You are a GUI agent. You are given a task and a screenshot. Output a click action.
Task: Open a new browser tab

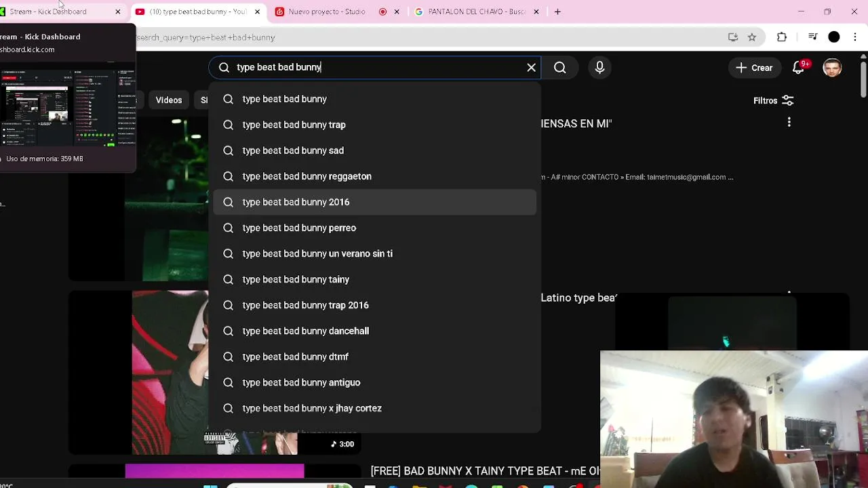pyautogui.click(x=557, y=12)
